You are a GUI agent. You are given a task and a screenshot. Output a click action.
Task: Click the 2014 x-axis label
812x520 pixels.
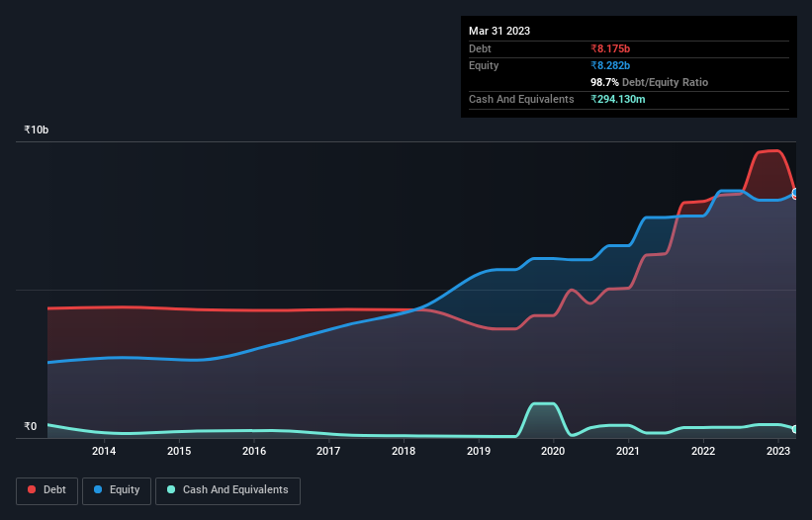[x=104, y=451]
